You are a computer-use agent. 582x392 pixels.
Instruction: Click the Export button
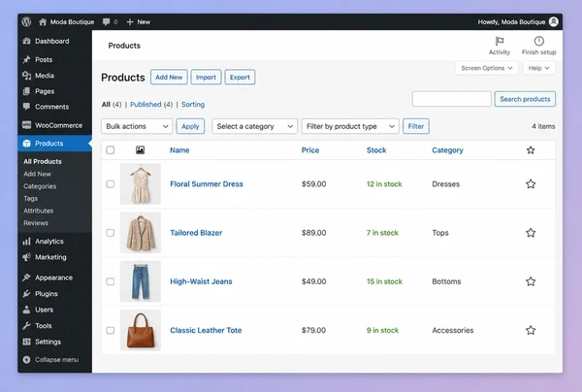click(240, 78)
